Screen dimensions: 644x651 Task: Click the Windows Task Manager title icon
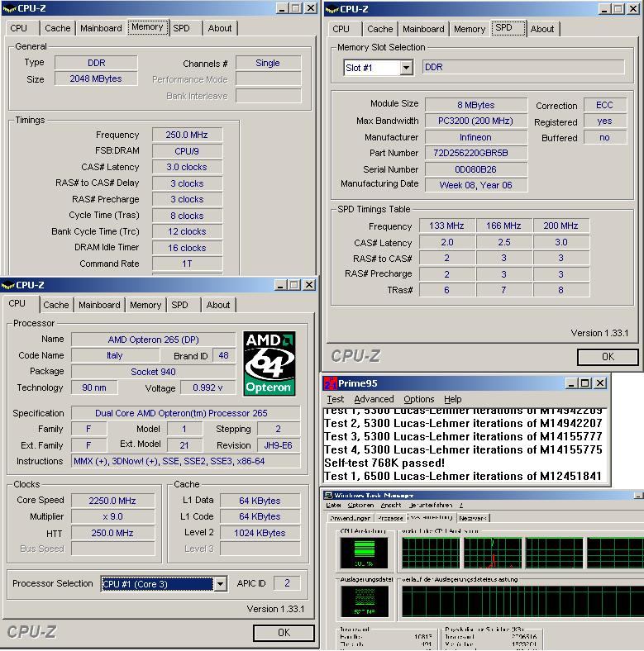[328, 496]
